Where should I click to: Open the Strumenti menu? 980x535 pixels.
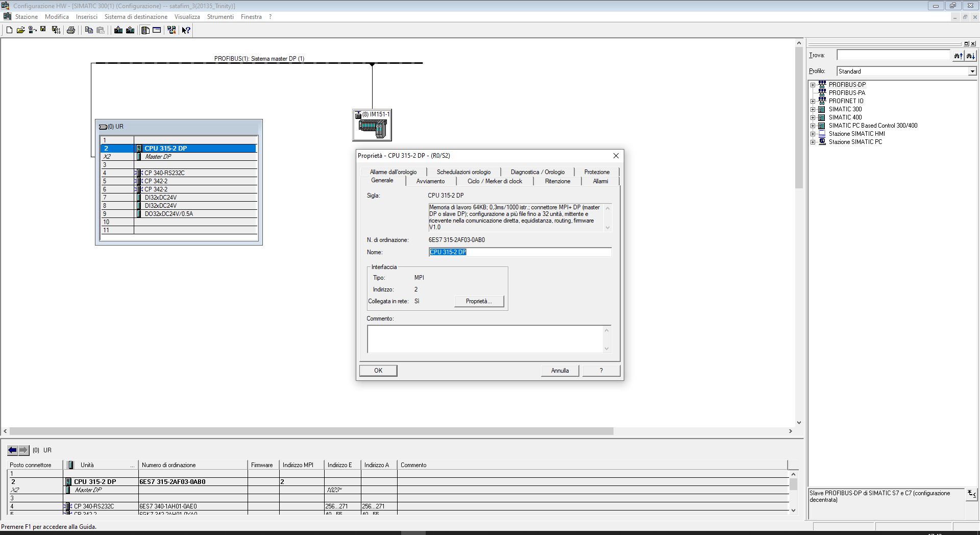tap(220, 17)
